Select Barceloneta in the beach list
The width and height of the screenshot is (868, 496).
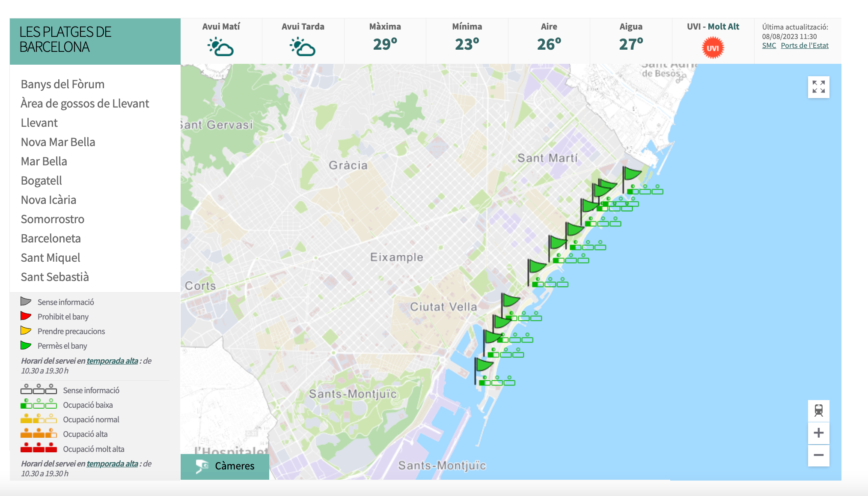[x=51, y=238]
